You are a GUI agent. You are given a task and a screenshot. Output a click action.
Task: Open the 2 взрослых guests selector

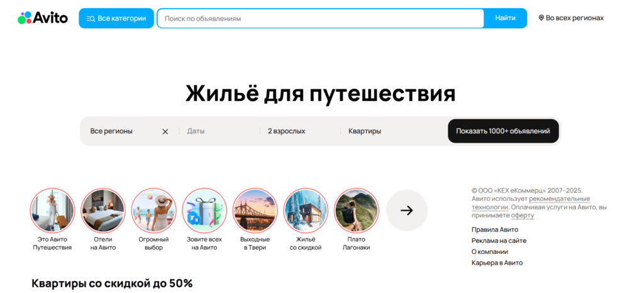(x=300, y=131)
